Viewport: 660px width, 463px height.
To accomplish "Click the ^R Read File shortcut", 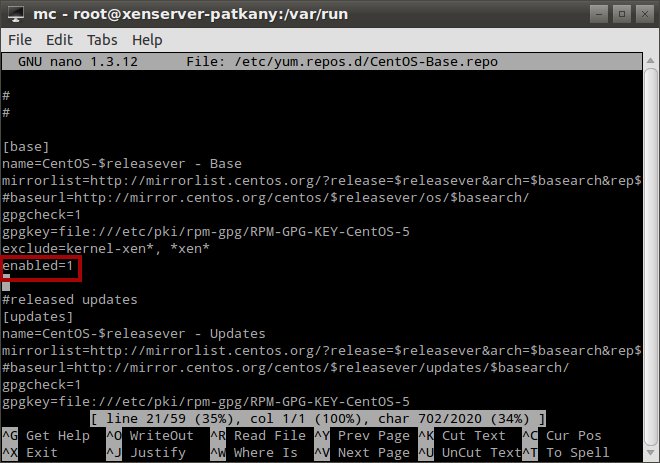I will (258, 436).
